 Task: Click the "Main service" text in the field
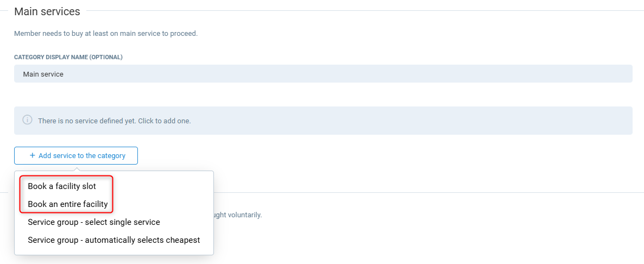(43, 74)
